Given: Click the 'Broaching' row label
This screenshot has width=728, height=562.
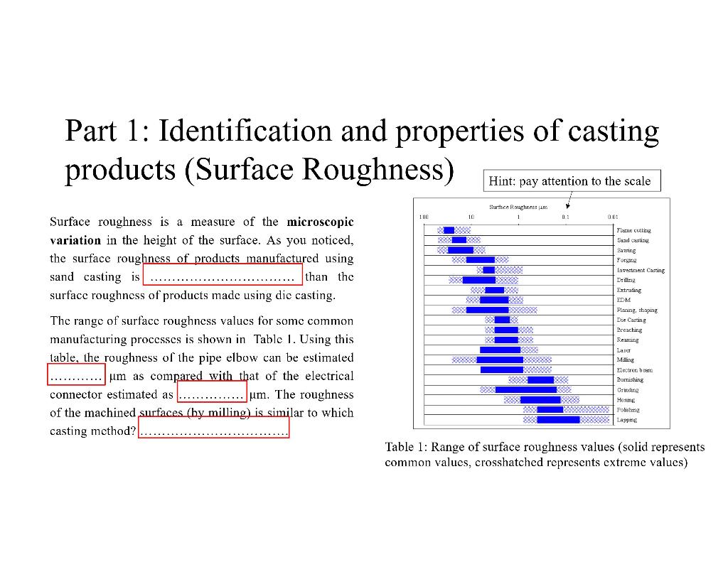Looking at the screenshot, I should 629,330.
